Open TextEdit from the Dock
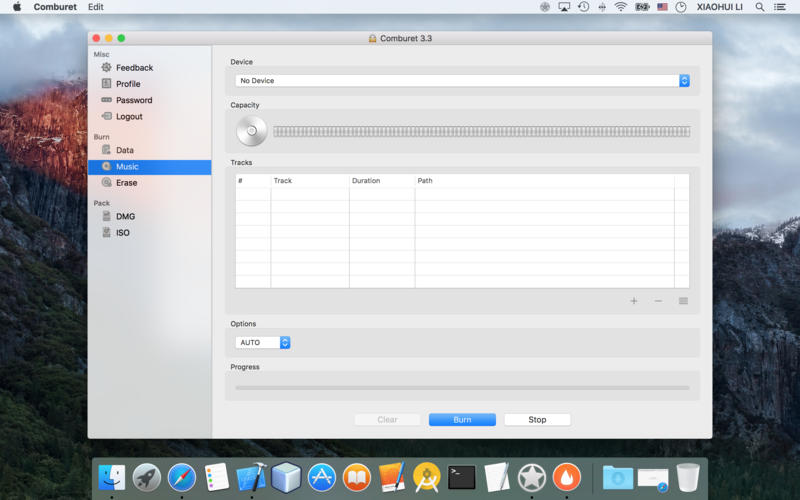Screen dimensions: 800x500 497,478
